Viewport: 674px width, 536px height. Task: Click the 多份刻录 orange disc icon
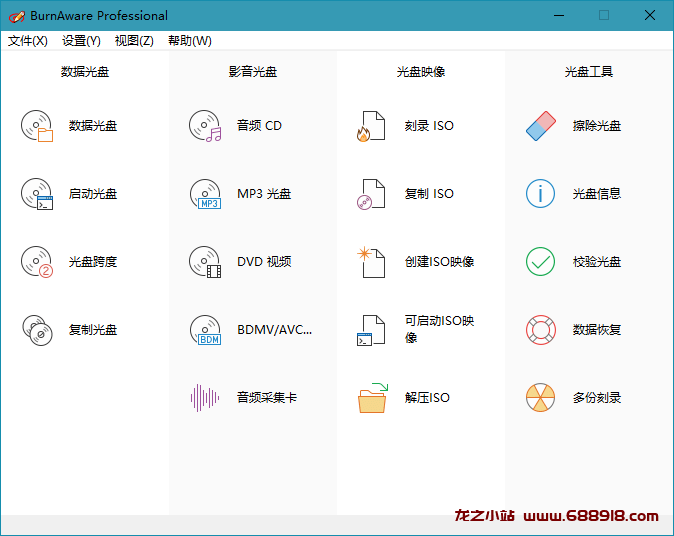click(x=540, y=398)
